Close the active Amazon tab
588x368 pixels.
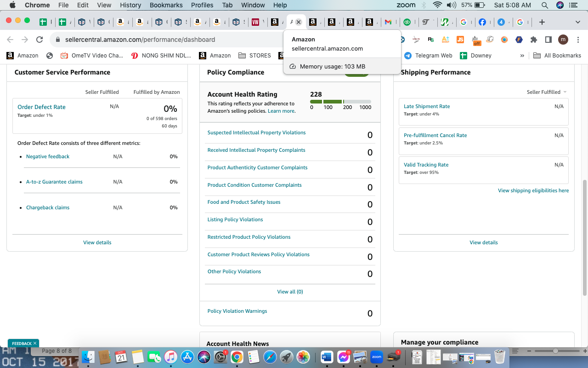299,22
